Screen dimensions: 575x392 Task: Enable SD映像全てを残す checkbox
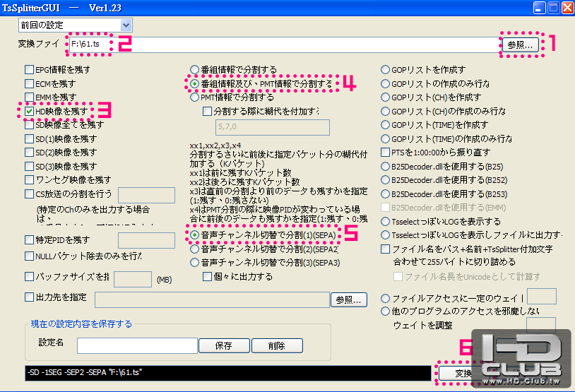tap(30, 125)
